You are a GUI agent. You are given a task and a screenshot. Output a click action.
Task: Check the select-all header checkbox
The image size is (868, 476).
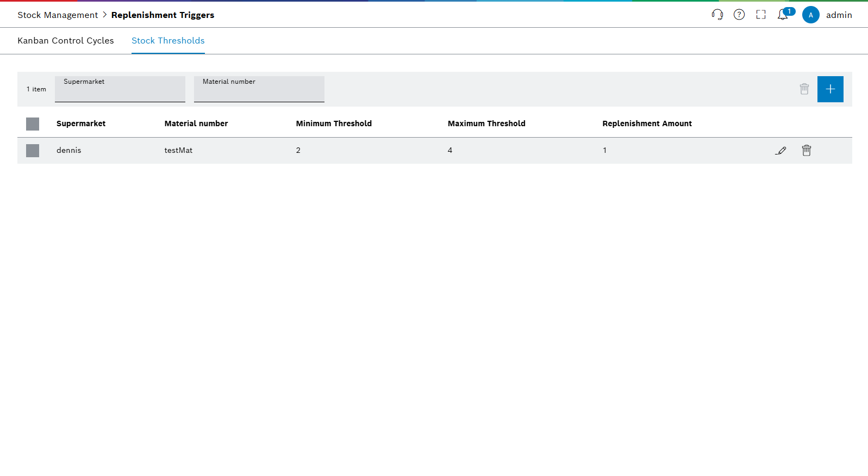(33, 124)
